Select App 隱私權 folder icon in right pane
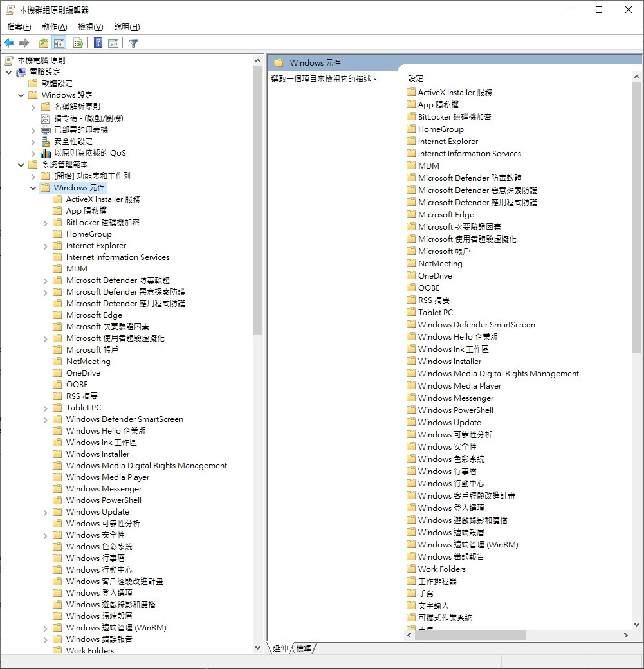Viewport: 644px width, 669px height. pos(411,104)
